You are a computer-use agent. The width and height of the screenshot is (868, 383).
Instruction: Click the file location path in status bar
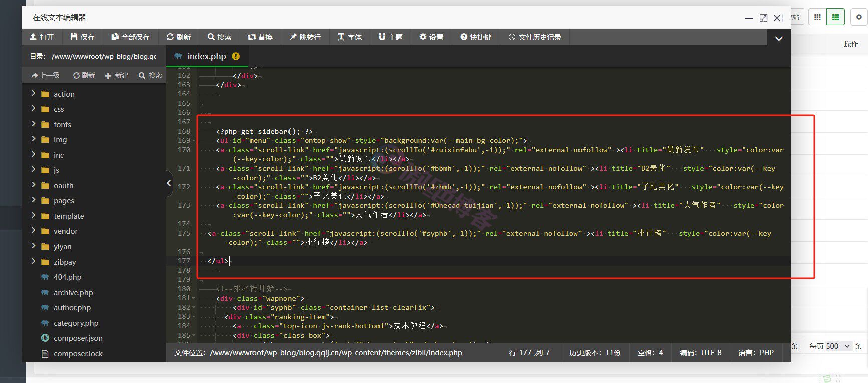coord(318,353)
